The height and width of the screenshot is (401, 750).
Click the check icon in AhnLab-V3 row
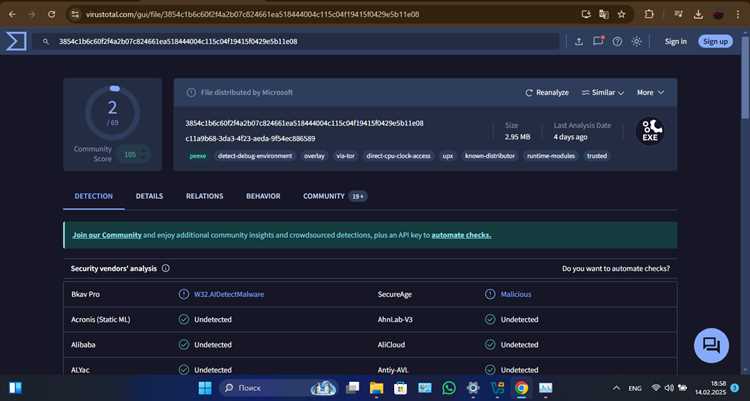coord(490,319)
